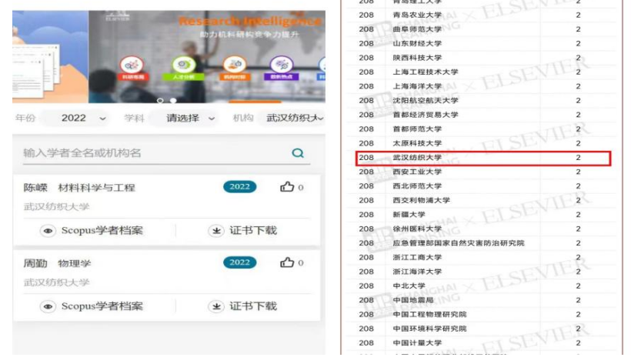The height and width of the screenshot is (364, 631).
Task: Open the 学科 请选择 dropdown
Action: [183, 118]
